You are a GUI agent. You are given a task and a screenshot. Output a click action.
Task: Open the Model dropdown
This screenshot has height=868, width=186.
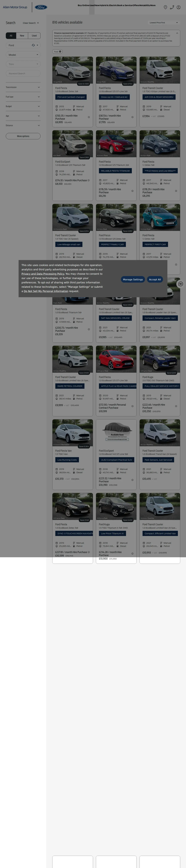23,55
